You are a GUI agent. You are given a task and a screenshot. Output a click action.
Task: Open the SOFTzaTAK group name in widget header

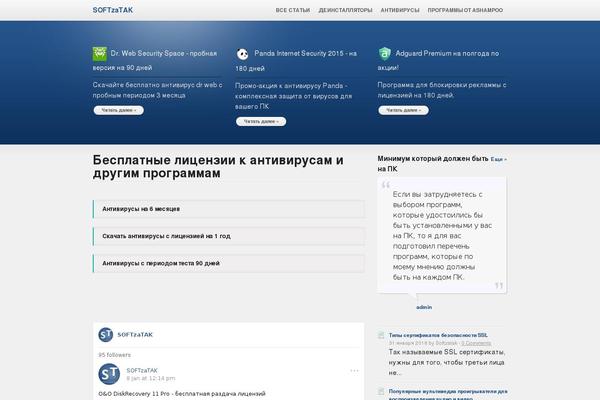[x=135, y=335]
